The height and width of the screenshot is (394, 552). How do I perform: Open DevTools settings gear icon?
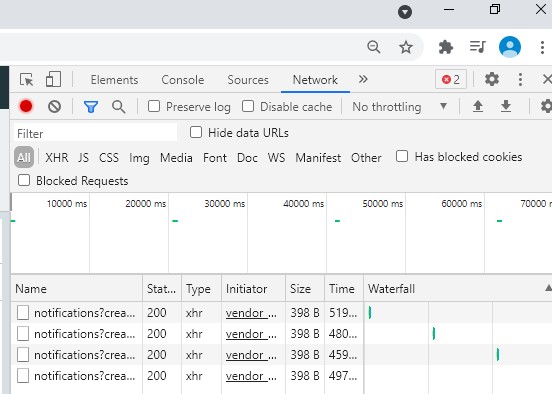click(x=492, y=79)
